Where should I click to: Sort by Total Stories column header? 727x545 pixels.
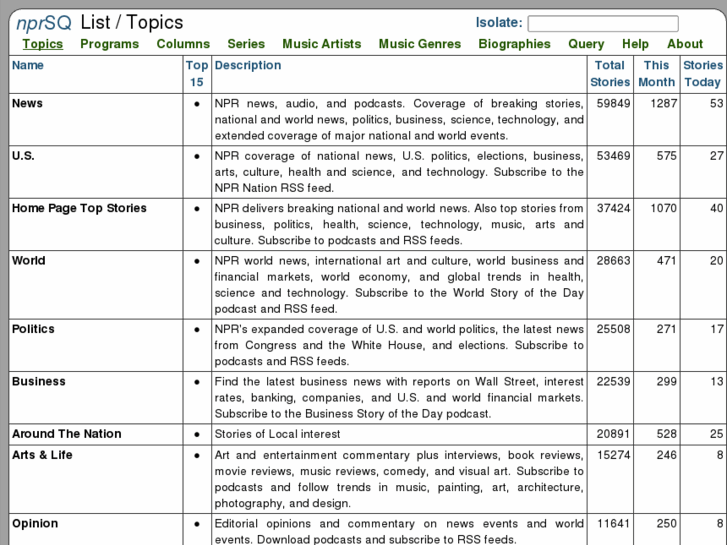point(610,74)
